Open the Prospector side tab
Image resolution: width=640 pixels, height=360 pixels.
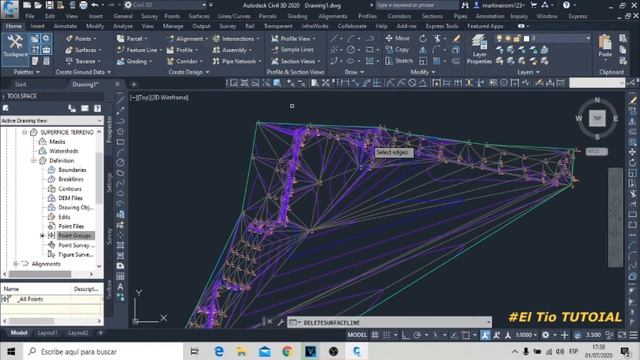point(109,129)
